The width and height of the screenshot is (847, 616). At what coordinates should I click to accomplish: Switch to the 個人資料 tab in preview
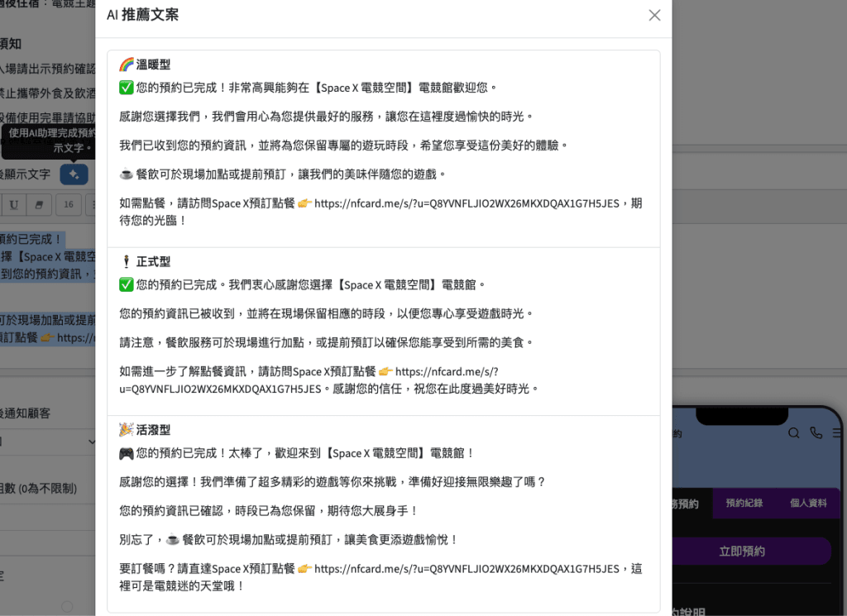808,504
